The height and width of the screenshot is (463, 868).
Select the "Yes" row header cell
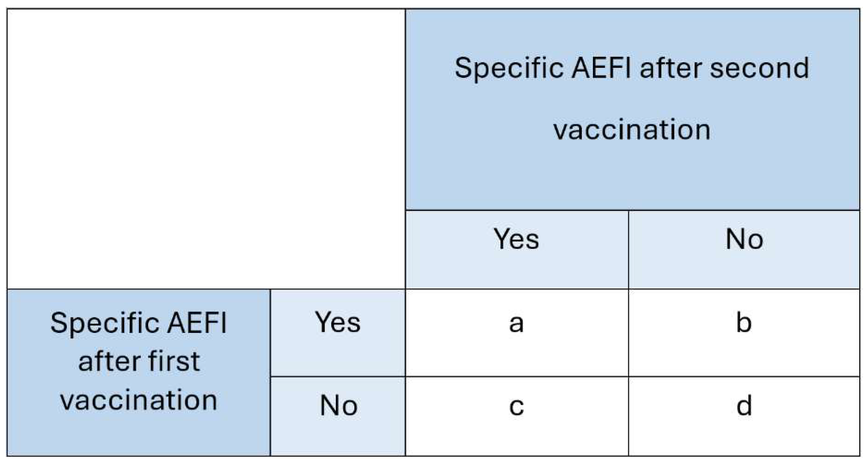(x=338, y=333)
